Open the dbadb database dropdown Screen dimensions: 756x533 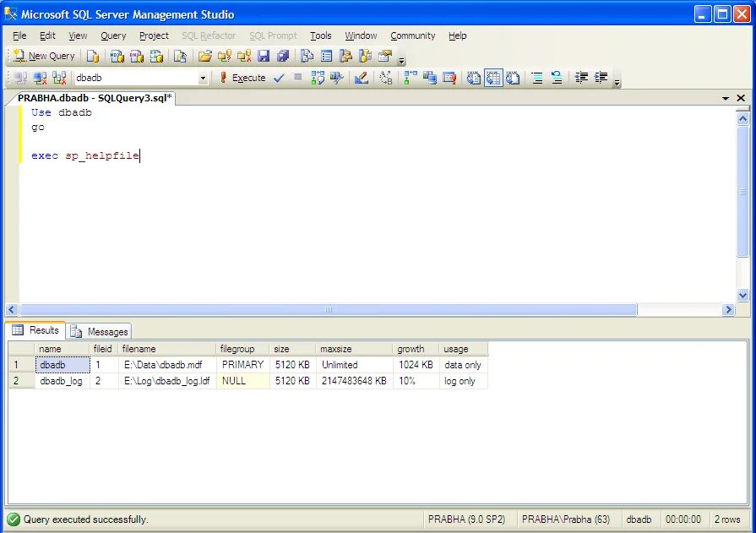[x=203, y=79]
